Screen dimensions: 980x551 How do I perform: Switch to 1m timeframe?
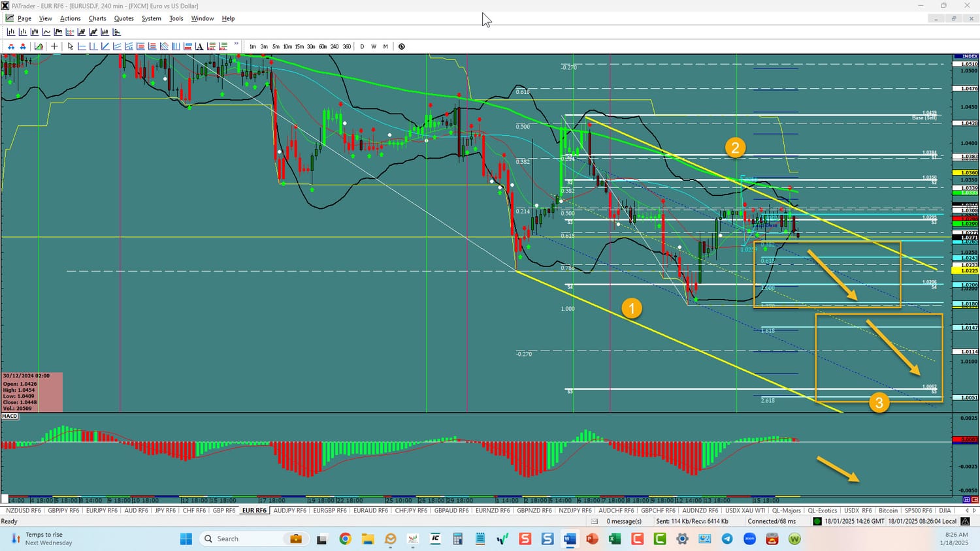253,46
